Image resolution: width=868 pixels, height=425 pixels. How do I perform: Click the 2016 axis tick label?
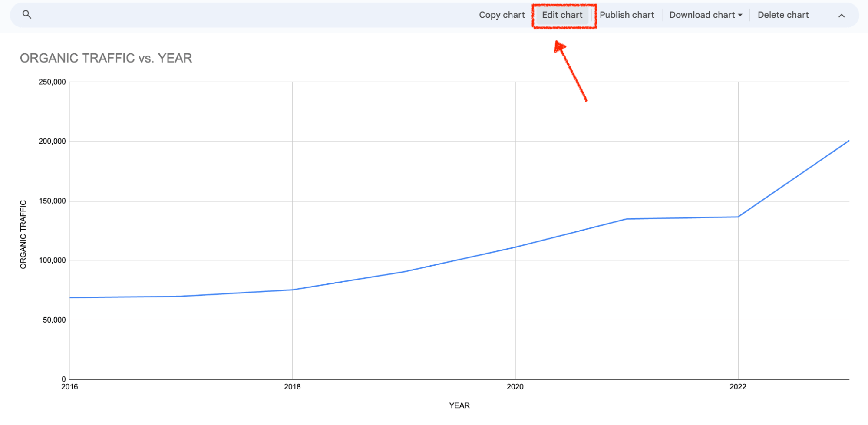(70, 386)
